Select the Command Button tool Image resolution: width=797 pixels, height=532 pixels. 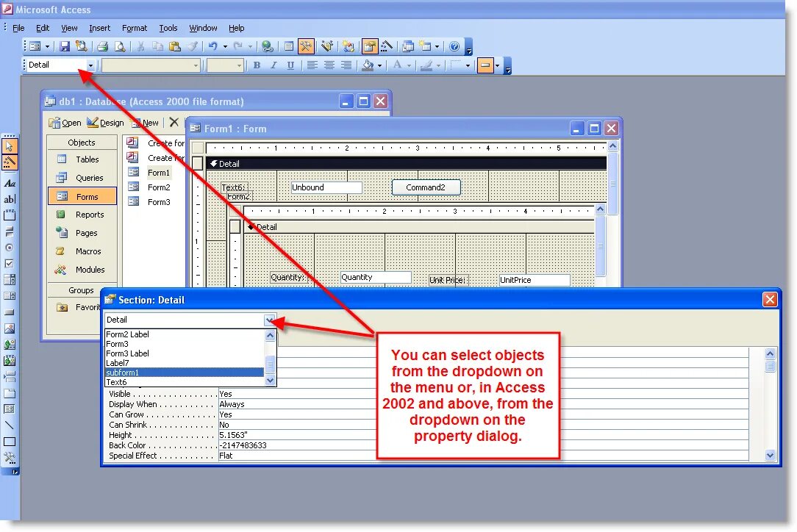click(x=10, y=312)
